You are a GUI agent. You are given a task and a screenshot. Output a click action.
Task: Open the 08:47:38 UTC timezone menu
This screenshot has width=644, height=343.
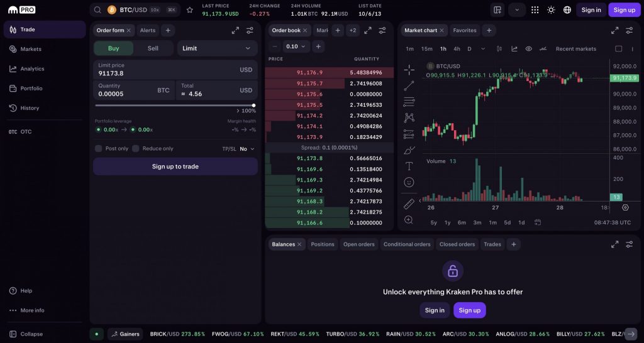pos(613,222)
